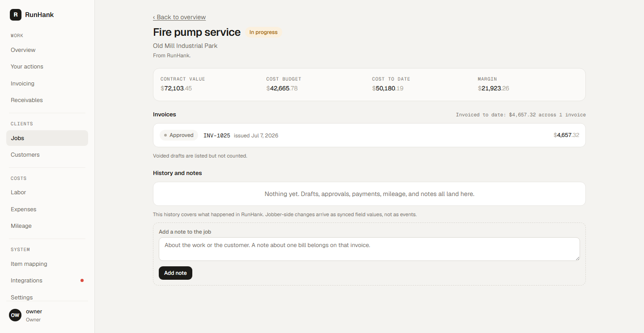
Task: Open Item mapping settings
Action: (x=47, y=264)
